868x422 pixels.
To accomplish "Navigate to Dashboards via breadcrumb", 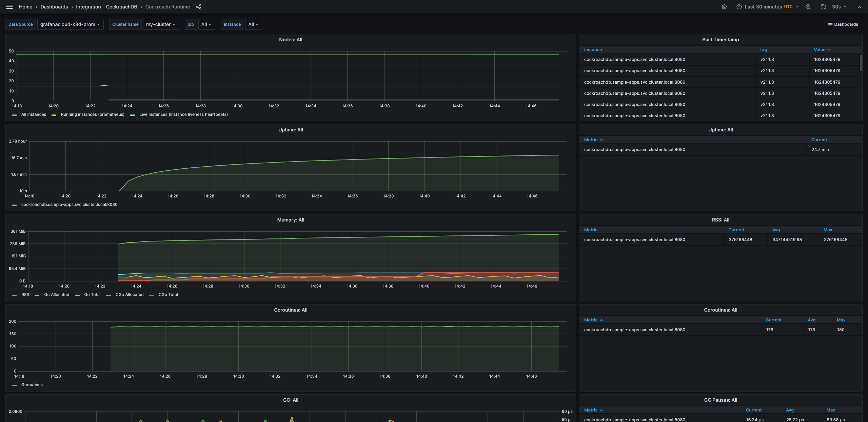I will [x=54, y=7].
